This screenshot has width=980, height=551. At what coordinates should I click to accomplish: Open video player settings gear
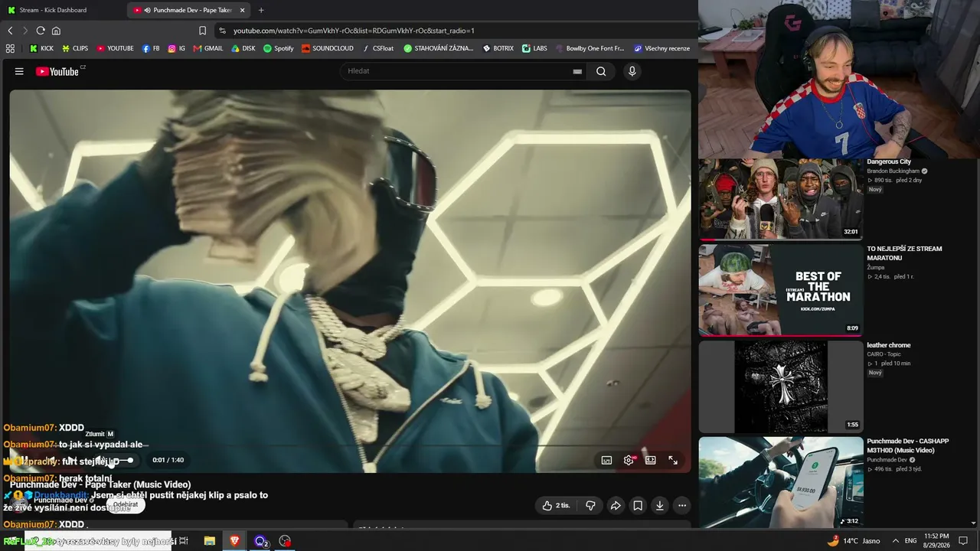coord(629,460)
